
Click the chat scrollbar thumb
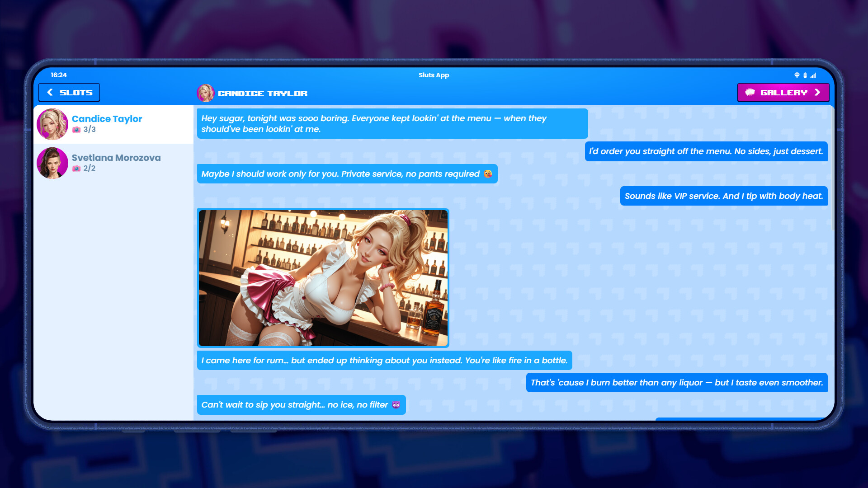[x=832, y=169]
